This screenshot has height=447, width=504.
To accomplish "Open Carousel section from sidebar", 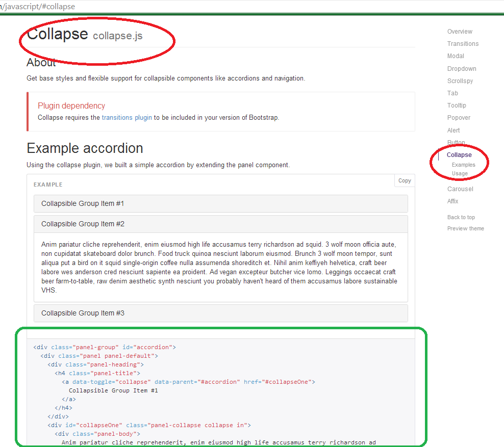I will coord(460,189).
